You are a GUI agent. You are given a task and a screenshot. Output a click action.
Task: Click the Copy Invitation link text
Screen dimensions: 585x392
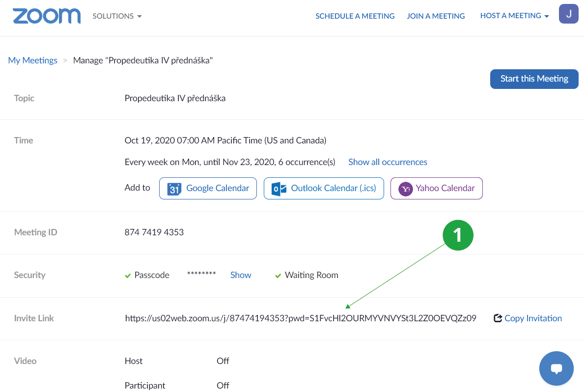tap(533, 318)
